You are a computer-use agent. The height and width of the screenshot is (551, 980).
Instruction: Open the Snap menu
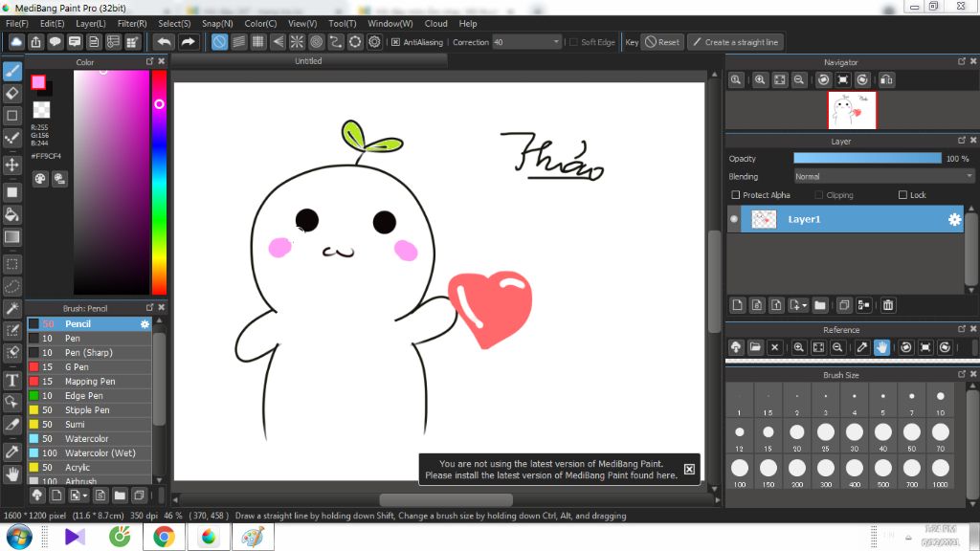coord(217,23)
